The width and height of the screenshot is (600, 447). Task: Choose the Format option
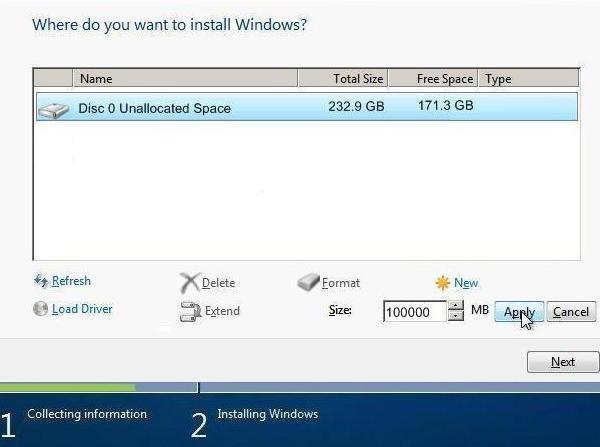(x=341, y=283)
